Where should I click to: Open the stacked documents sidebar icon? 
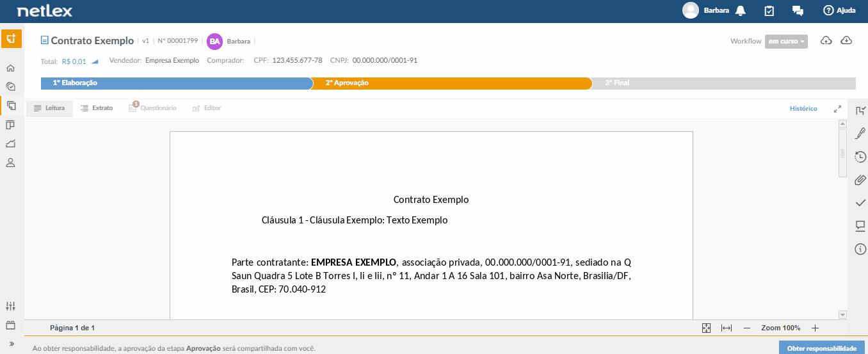click(10, 106)
